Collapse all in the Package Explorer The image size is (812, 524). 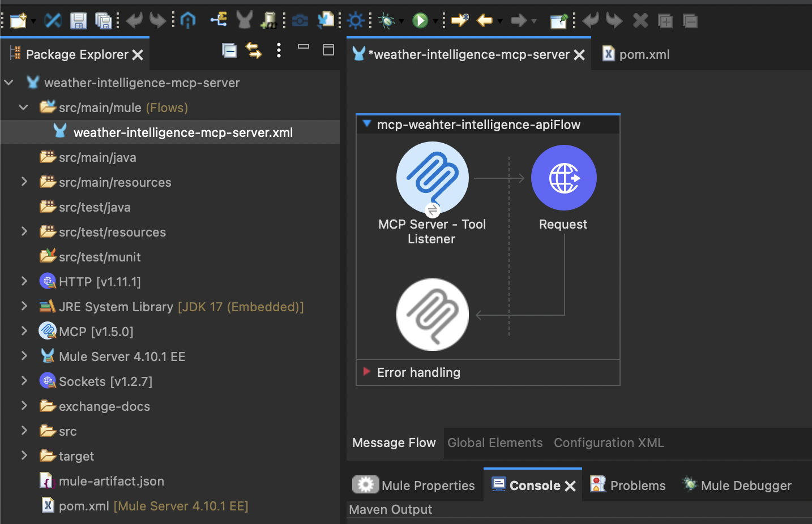(x=229, y=50)
